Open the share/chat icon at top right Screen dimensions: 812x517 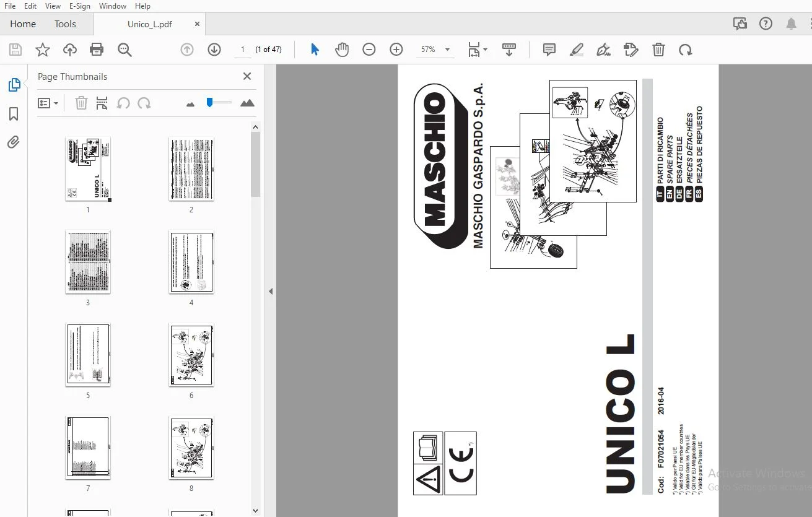pyautogui.click(x=740, y=24)
